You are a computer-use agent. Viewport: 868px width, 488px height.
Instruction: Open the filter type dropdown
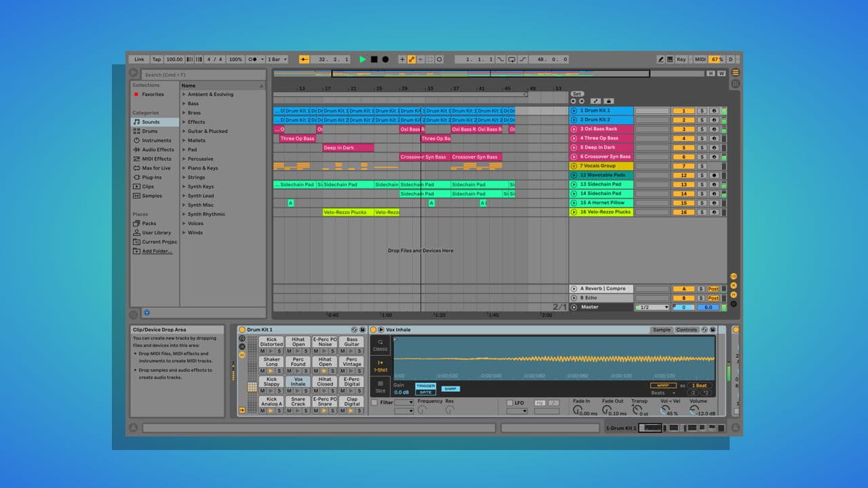404,403
